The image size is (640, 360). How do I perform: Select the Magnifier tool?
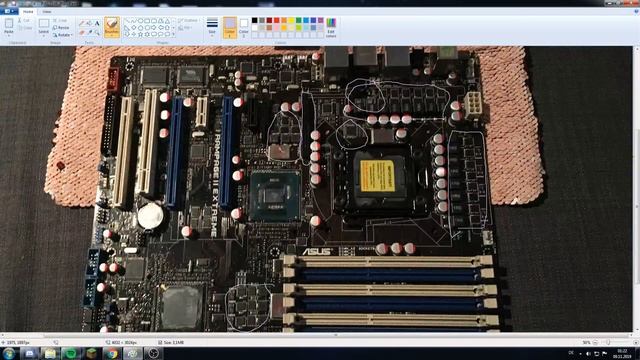[97, 32]
